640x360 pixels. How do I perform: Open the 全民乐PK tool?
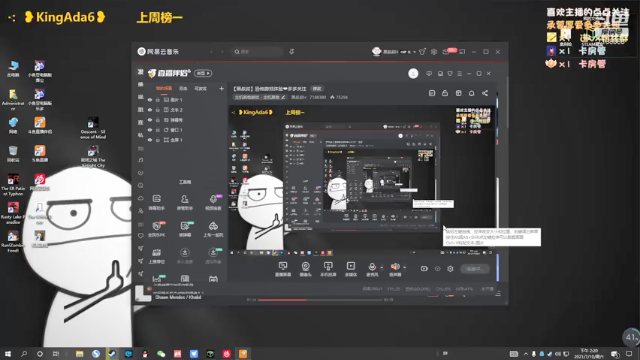coord(157,229)
